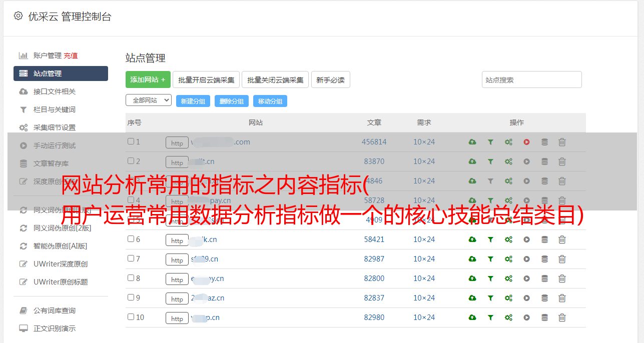Start play icon in row 58421

526,239
